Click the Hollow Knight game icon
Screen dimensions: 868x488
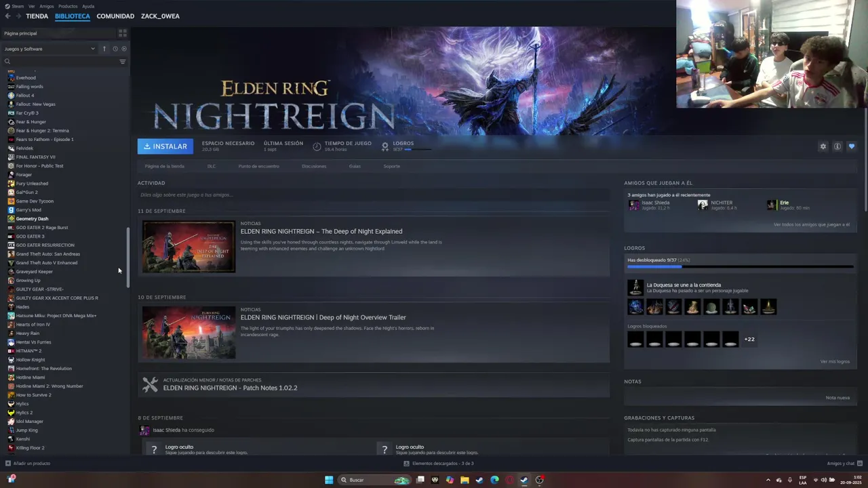pos(11,360)
